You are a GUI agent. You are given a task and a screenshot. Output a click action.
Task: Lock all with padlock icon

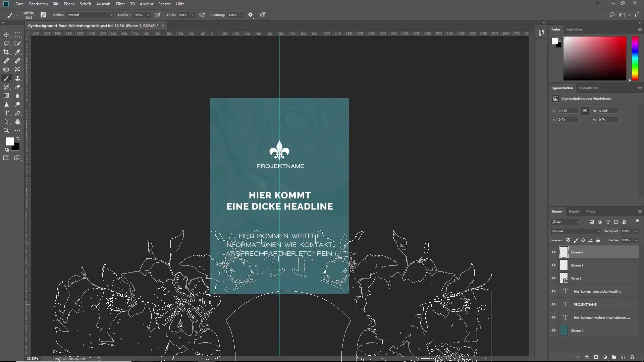(x=598, y=240)
